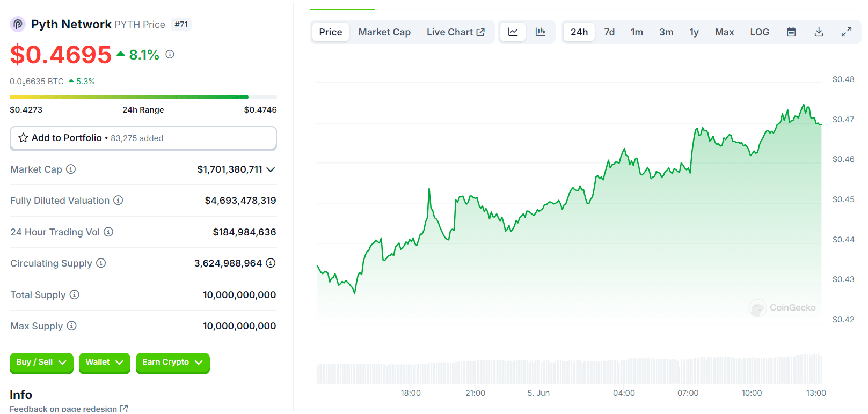Expand chart to fullscreen
This screenshot has width=868, height=414.
tap(847, 32)
